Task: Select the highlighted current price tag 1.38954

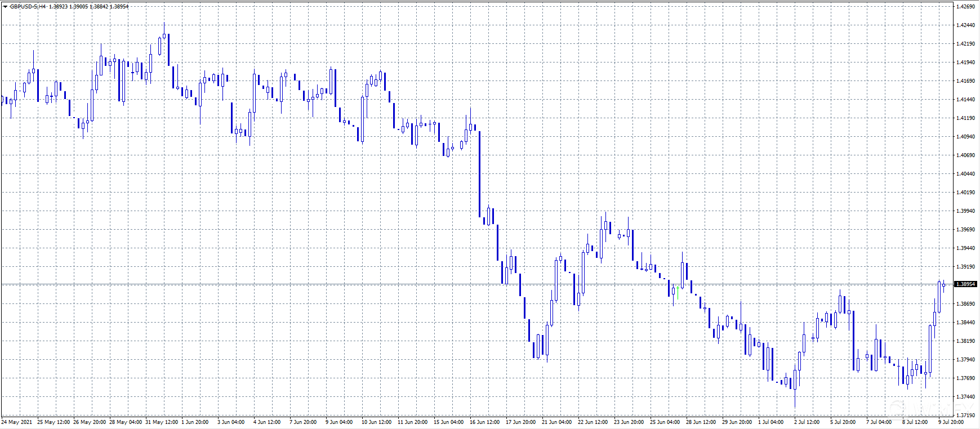Action: [x=965, y=284]
